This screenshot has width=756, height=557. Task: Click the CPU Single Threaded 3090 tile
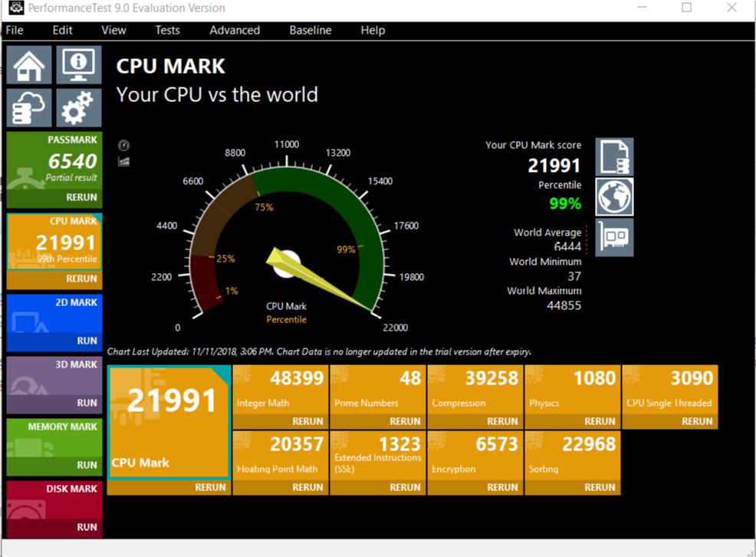click(x=669, y=390)
